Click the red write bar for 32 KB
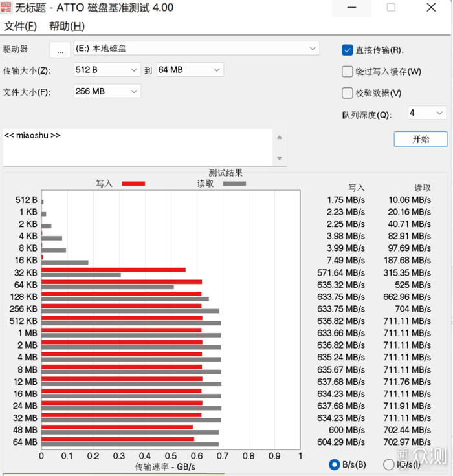Screen dimensions: 453x476 (x=114, y=270)
